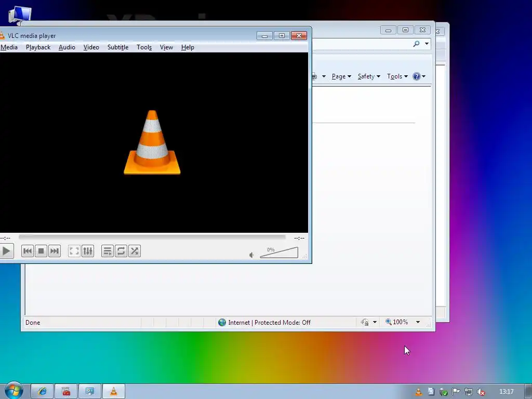This screenshot has width=532, height=399.
Task: Open the red toolbox taskbar app
Action: pos(66,392)
